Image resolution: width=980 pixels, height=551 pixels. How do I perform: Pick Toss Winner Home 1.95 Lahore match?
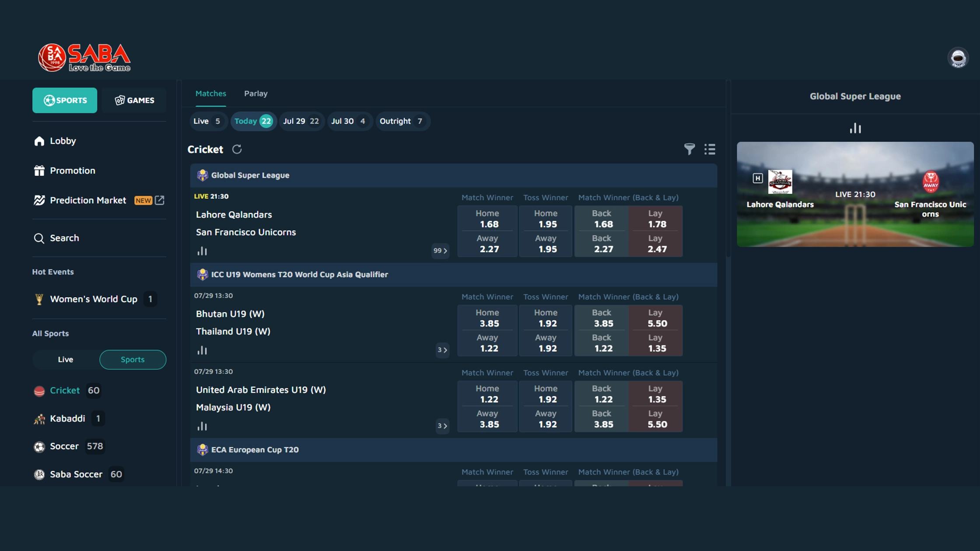(546, 219)
